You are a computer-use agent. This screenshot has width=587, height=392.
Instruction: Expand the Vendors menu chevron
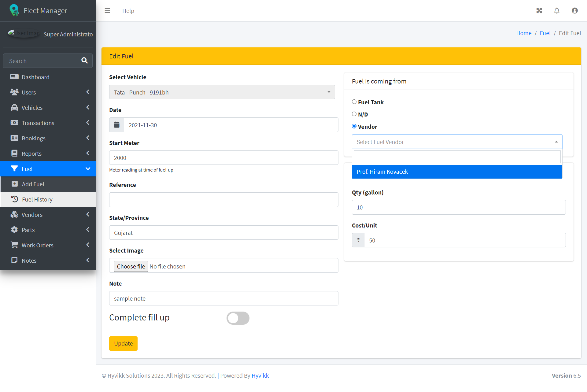point(88,214)
